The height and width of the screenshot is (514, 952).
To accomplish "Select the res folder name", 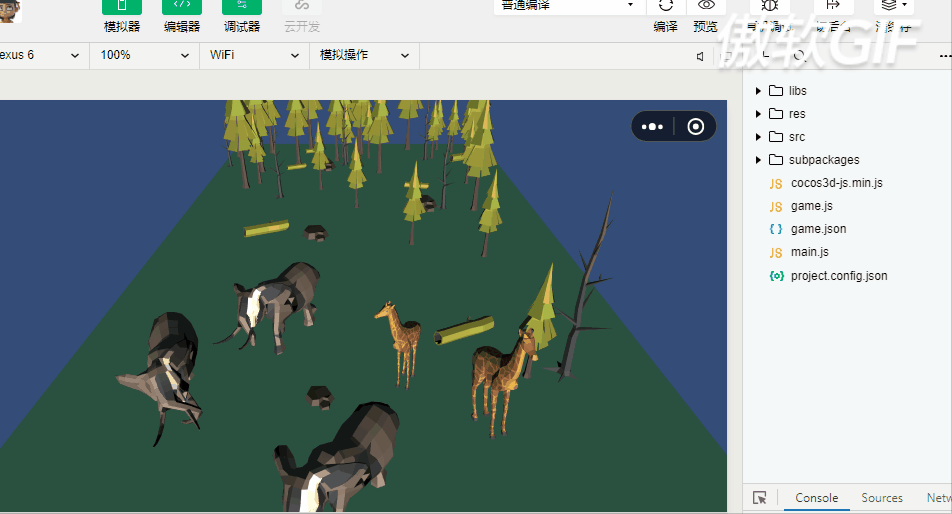I will (797, 114).
